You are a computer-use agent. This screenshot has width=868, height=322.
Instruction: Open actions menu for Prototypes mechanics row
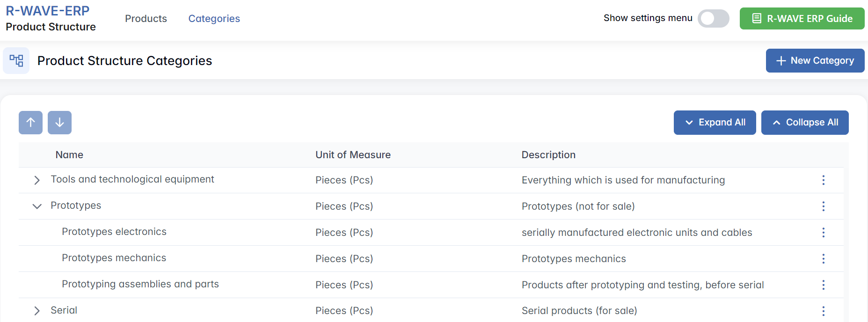pos(823,259)
